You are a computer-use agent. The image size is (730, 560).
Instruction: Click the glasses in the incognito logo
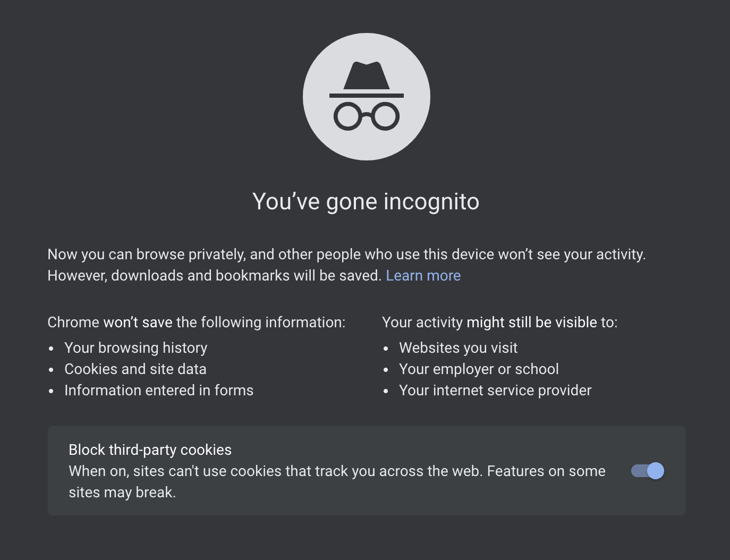[367, 116]
